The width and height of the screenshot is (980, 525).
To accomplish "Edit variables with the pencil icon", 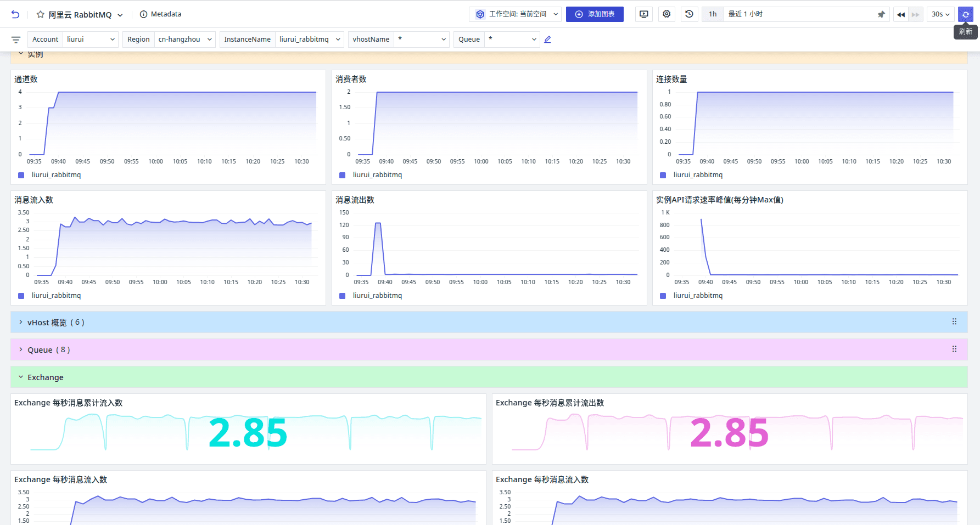I will [x=547, y=39].
